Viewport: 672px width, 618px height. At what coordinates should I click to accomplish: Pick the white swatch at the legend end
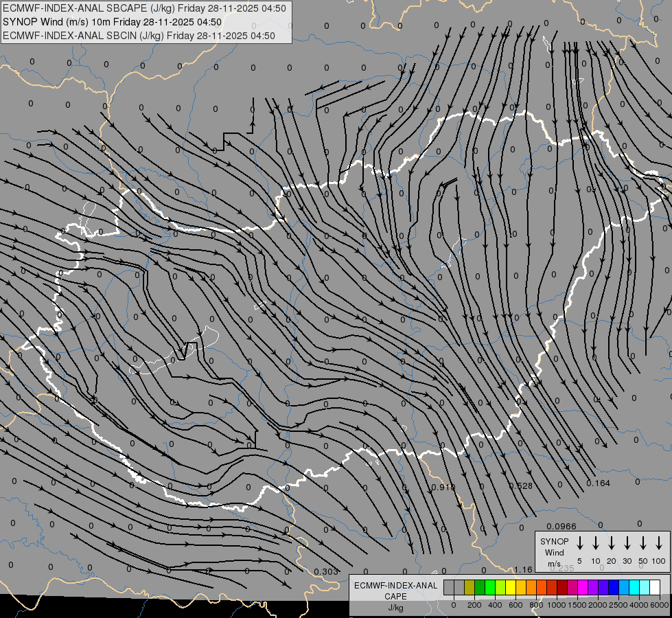point(655,587)
